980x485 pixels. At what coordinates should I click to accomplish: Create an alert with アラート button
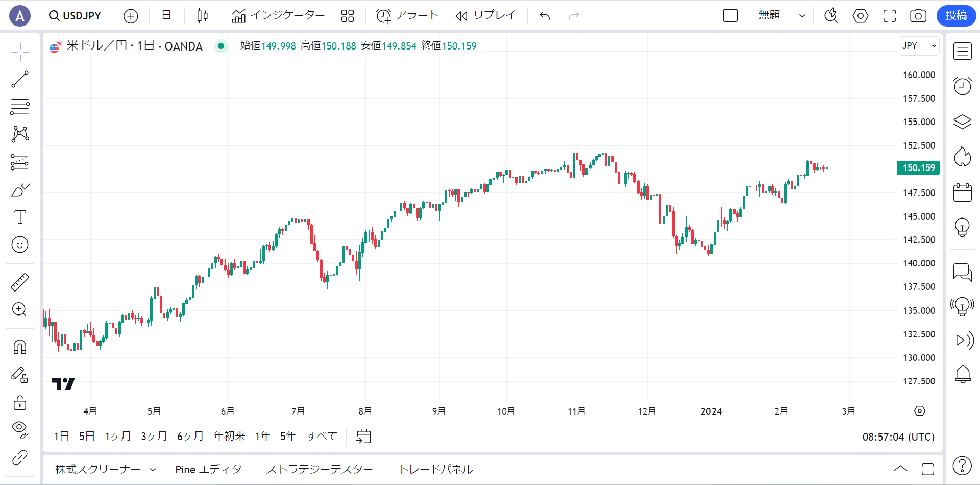[407, 16]
